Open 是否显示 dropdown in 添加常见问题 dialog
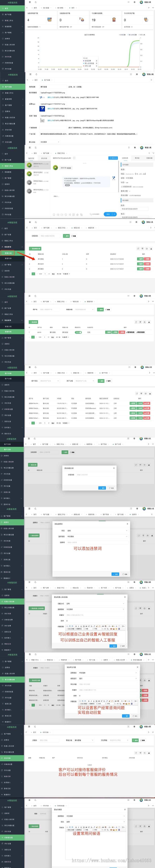The height and width of the screenshot is (868, 155). tap(108, 679)
